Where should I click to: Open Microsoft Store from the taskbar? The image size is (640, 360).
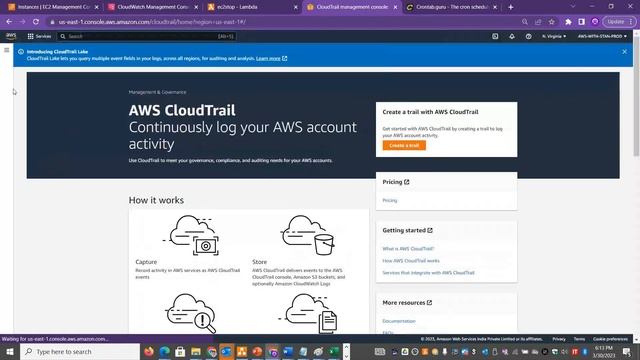click(180, 351)
